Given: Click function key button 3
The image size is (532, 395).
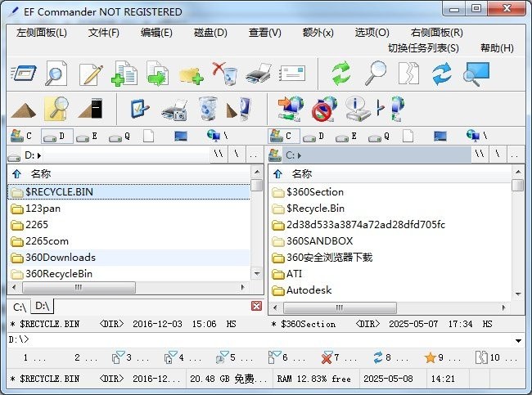Looking at the screenshot, I should tap(129, 357).
